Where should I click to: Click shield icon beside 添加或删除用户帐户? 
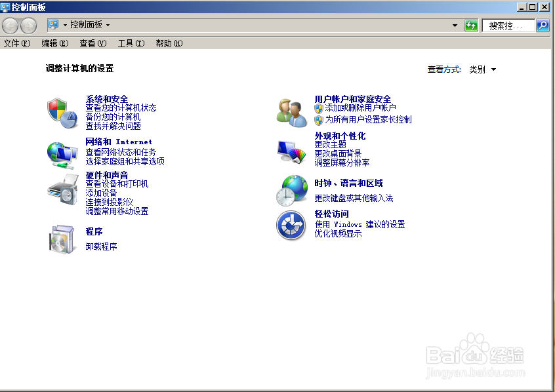click(x=319, y=108)
